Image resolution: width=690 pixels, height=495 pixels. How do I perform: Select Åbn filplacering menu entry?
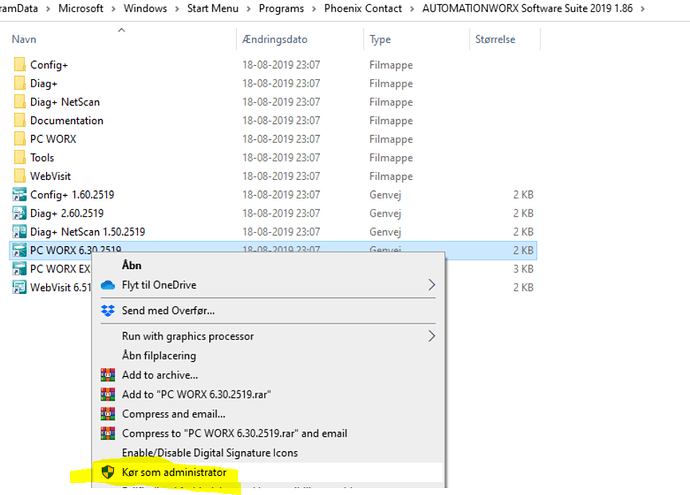[159, 356]
